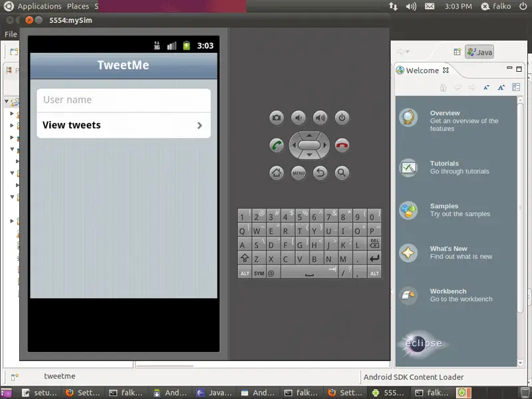Click the emulator power button

[342, 118]
